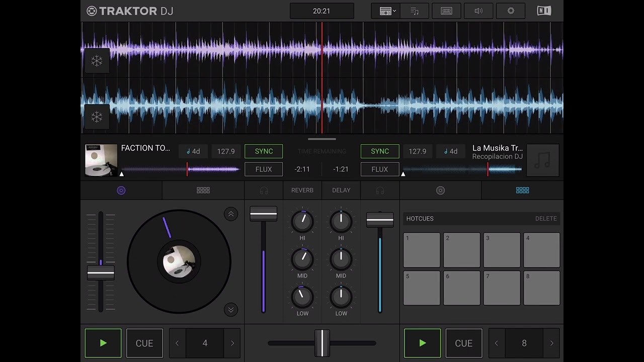Click left deck loop size 4
The width and height of the screenshot is (644, 362).
pyautogui.click(x=205, y=343)
